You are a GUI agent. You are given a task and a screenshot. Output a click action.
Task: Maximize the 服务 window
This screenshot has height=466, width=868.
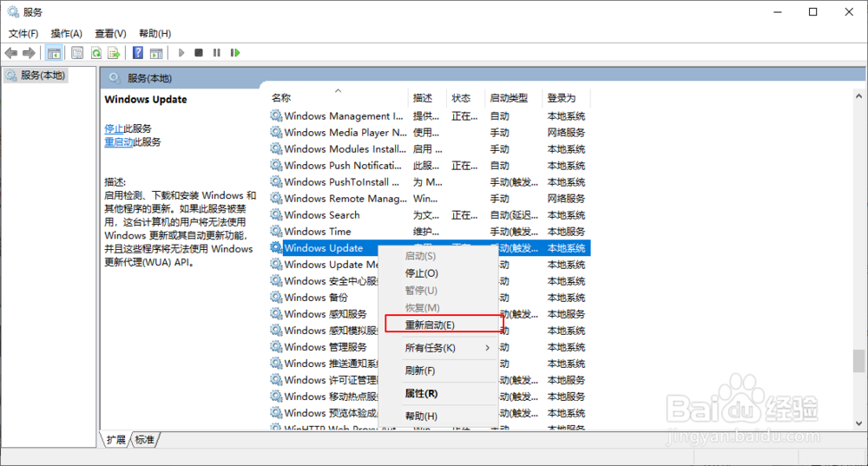tap(813, 11)
